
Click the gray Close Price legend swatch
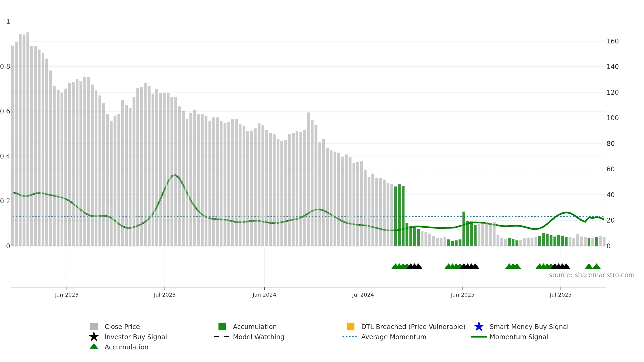point(94,327)
